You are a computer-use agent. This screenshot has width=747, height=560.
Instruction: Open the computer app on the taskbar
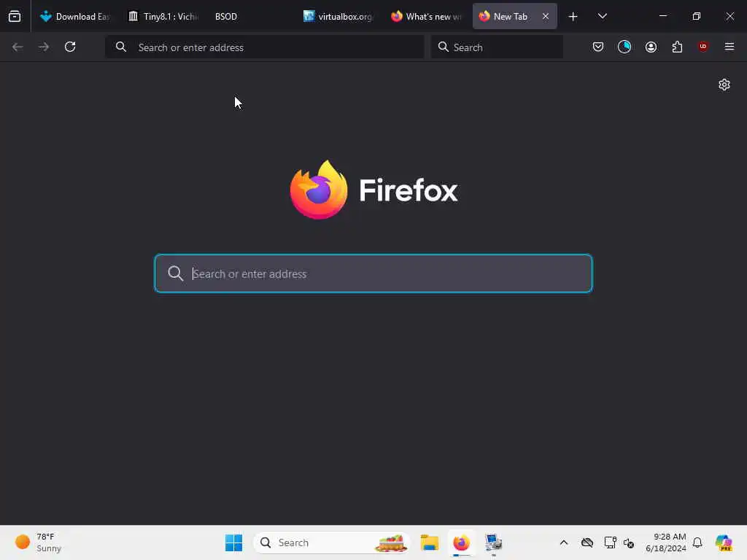(x=494, y=542)
